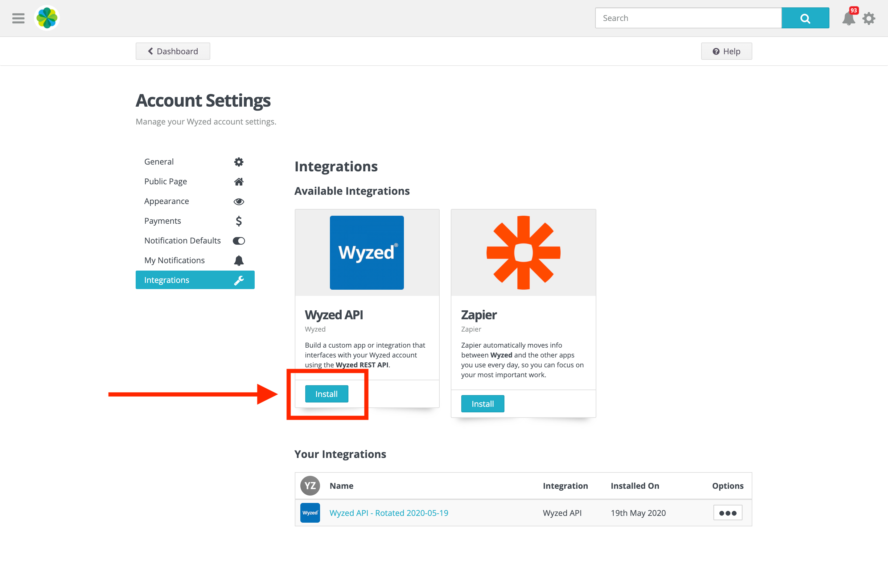Click the gear icon beside General

click(x=239, y=161)
